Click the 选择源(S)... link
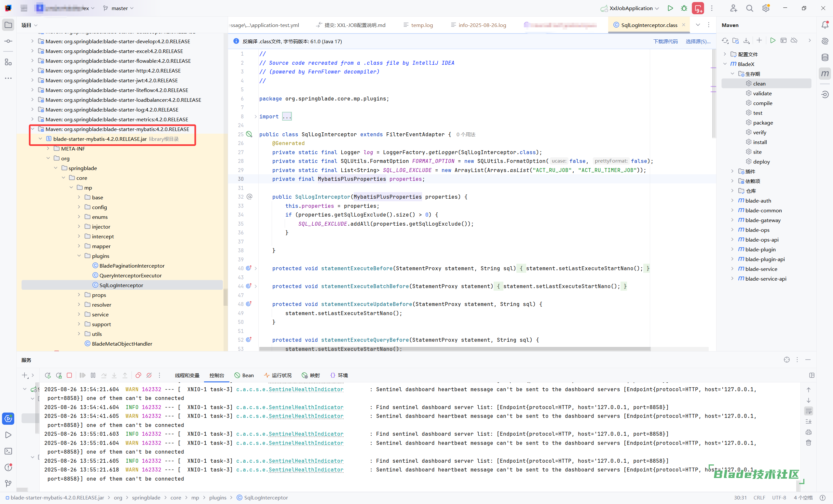The image size is (833, 504). tap(698, 41)
